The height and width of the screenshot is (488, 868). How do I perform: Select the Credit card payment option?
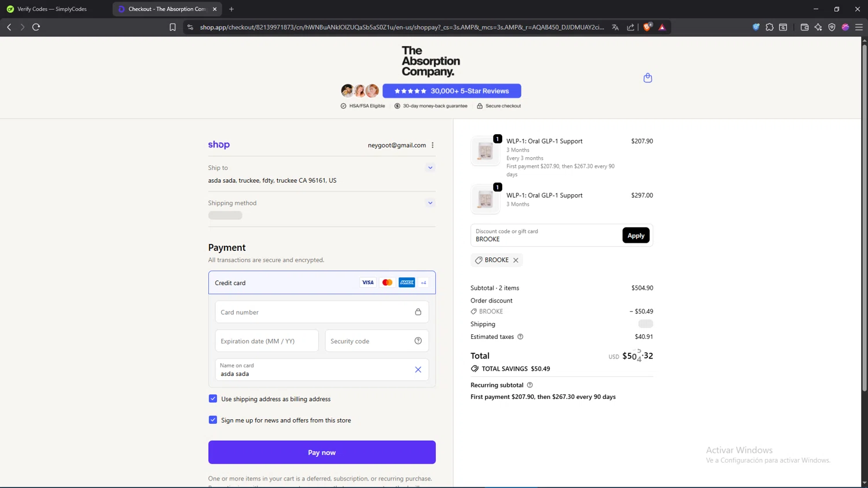point(322,283)
